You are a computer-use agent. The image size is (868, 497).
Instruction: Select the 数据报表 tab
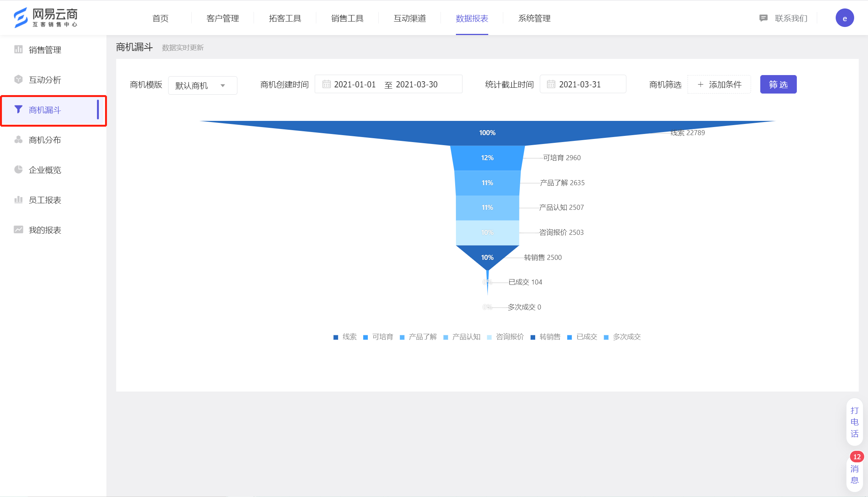pyautogui.click(x=472, y=18)
